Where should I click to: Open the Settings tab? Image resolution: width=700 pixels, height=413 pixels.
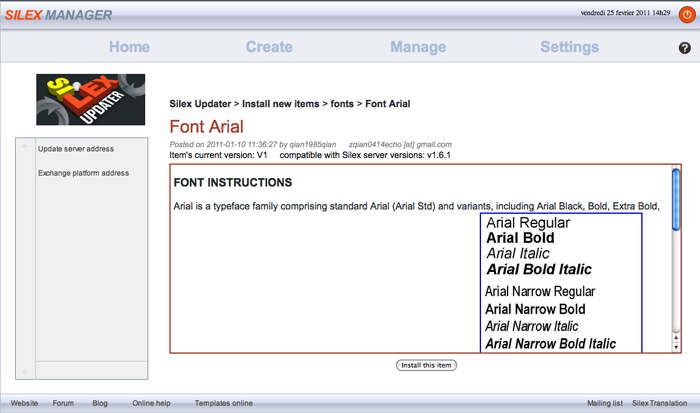click(570, 47)
